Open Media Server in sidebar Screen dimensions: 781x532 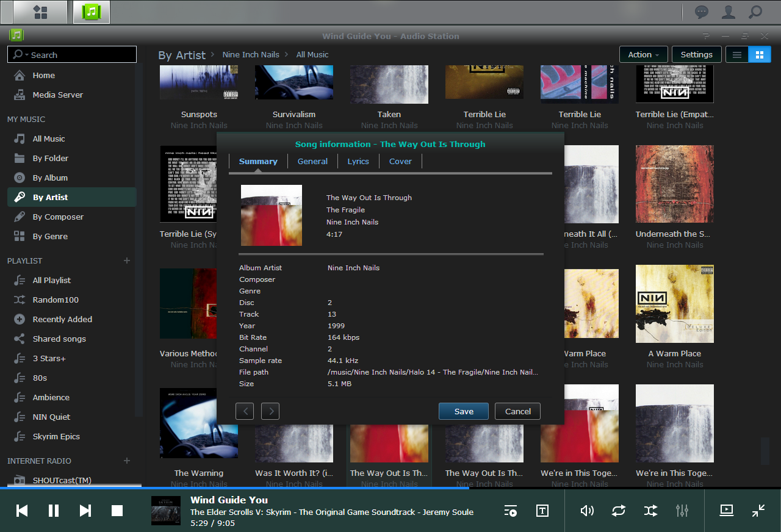pos(71,95)
